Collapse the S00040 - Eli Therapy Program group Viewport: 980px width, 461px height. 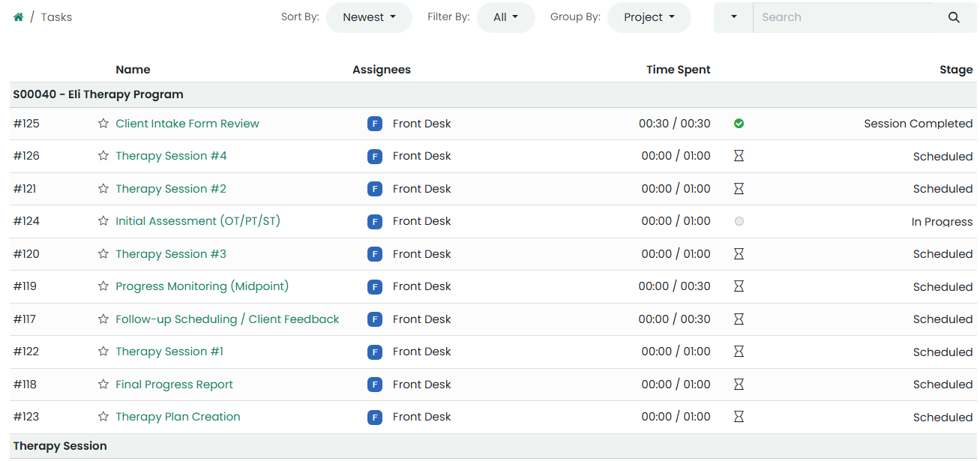pos(98,94)
